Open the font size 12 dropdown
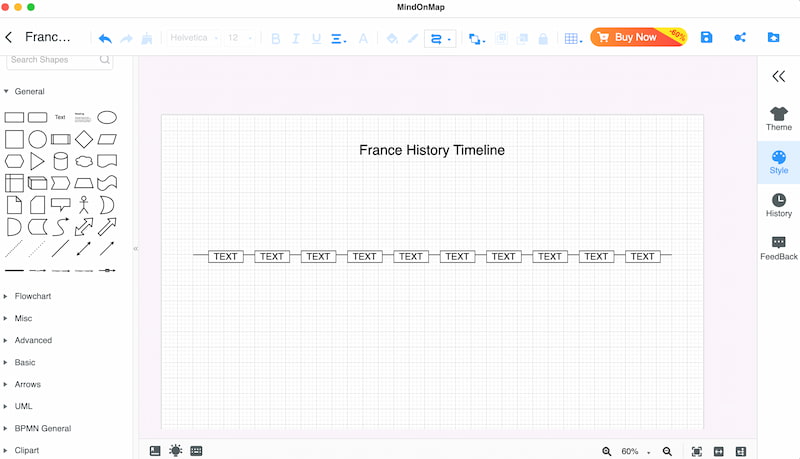The image size is (800, 459). [240, 38]
